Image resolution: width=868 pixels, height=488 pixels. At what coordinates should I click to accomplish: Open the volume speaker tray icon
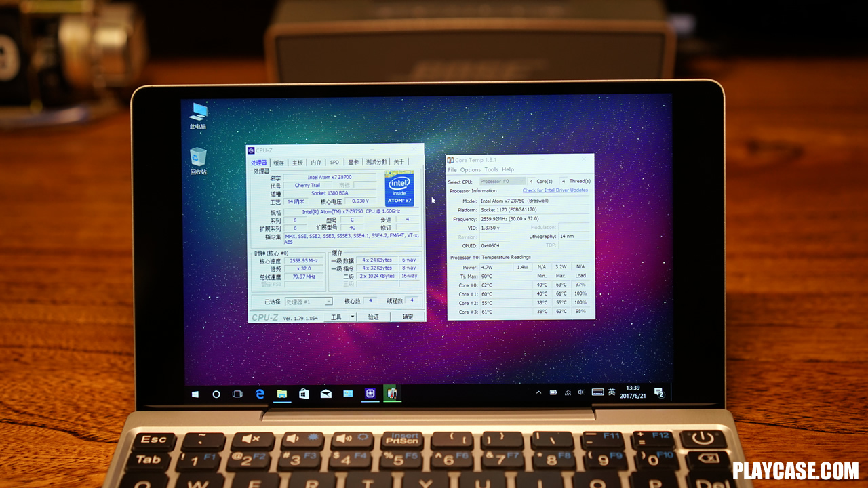point(581,392)
